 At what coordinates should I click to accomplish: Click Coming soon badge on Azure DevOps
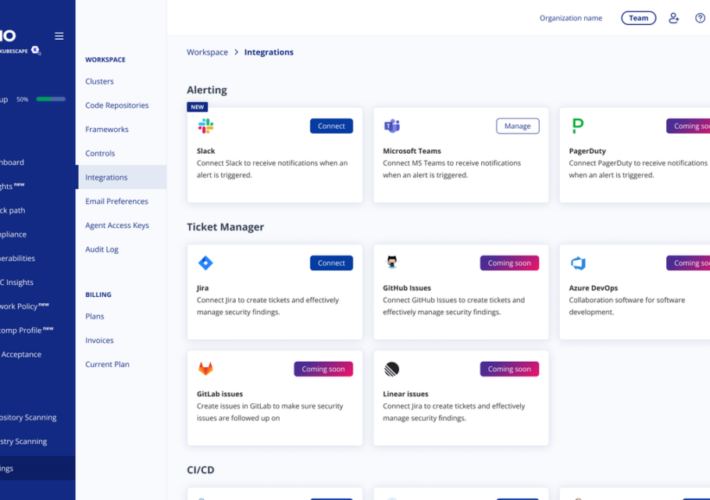(x=688, y=263)
